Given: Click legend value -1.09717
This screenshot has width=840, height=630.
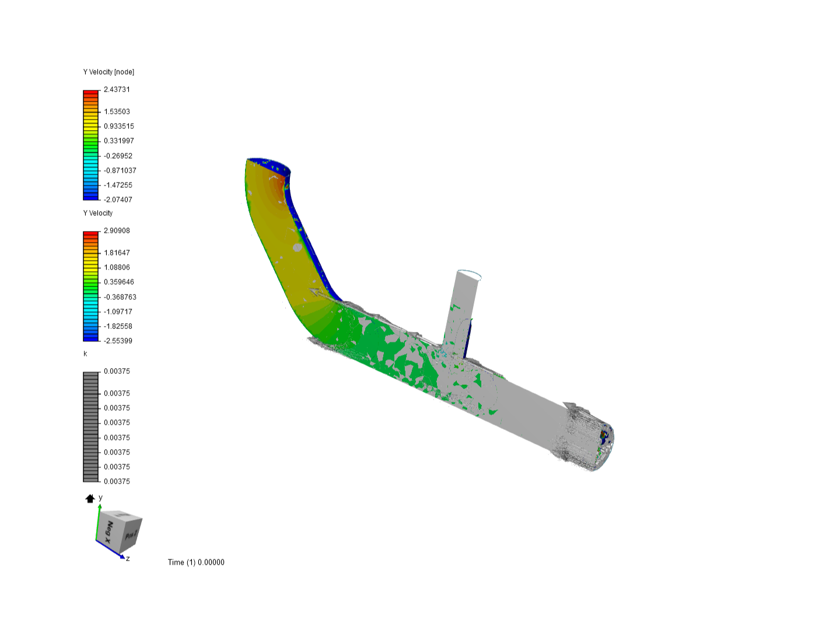Looking at the screenshot, I should tap(118, 311).
